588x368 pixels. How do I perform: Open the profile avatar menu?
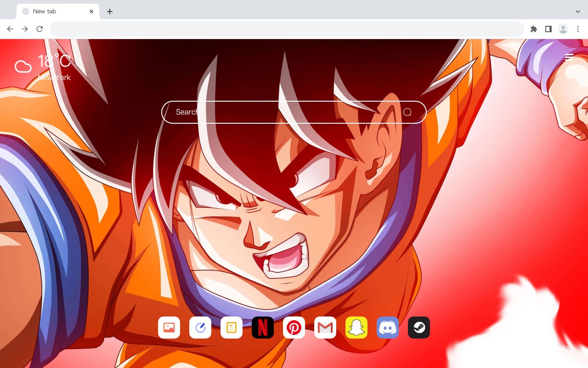coord(563,29)
